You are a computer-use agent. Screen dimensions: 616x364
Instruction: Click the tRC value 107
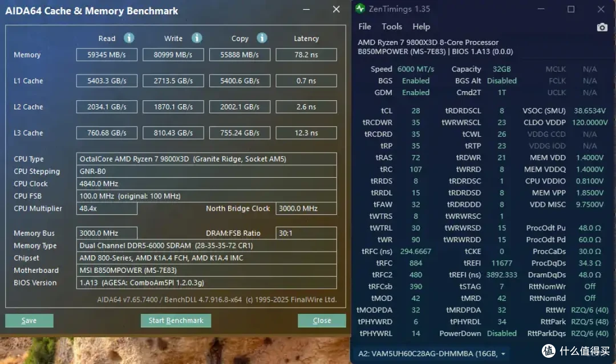tap(416, 169)
